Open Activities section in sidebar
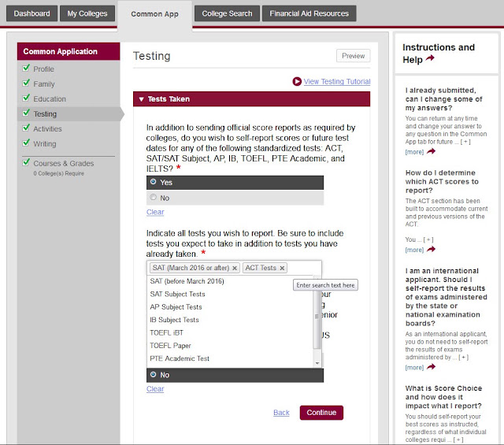 (47, 129)
